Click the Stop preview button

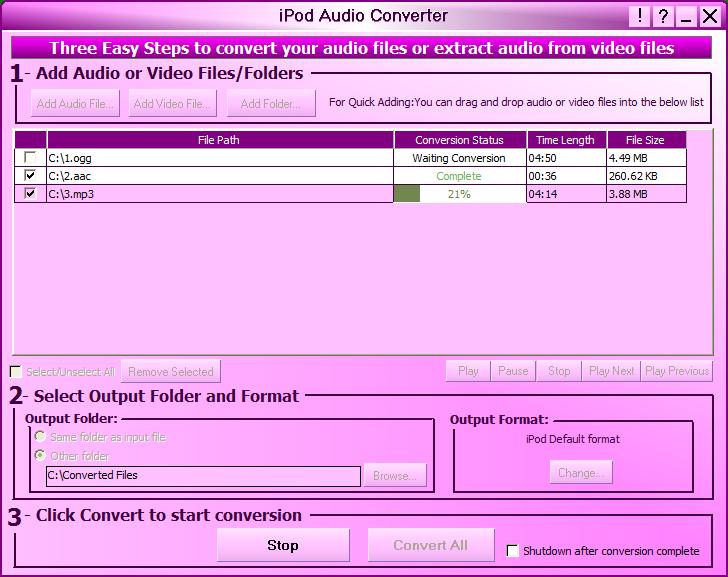coord(559,371)
